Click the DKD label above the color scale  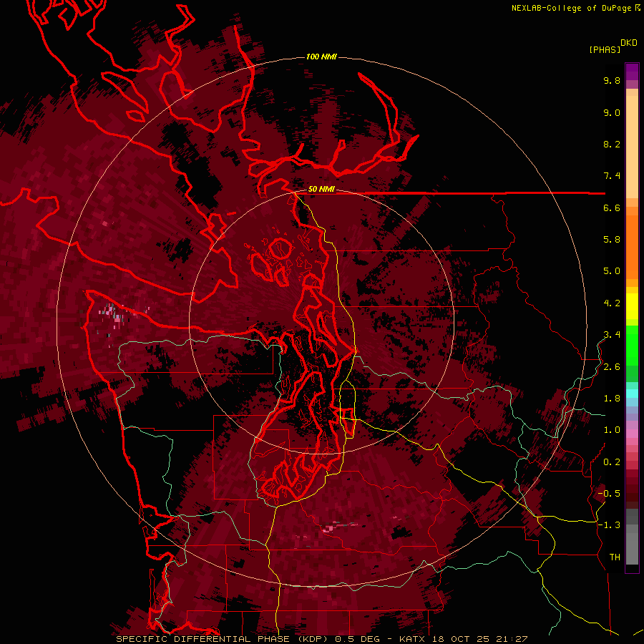tap(629, 43)
